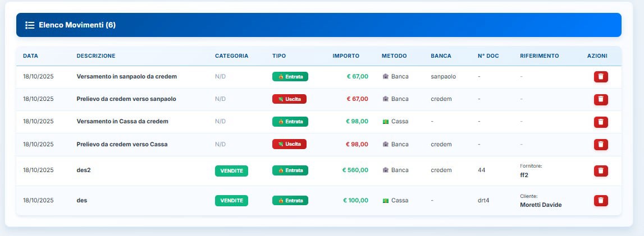Click the Cassa icon in the € 100,00 row
Viewport: 644px width, 236px height.
coord(386,200)
